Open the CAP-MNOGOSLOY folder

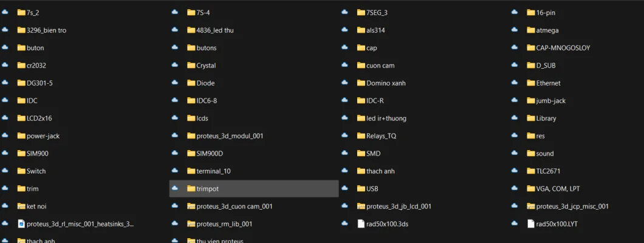point(563,47)
